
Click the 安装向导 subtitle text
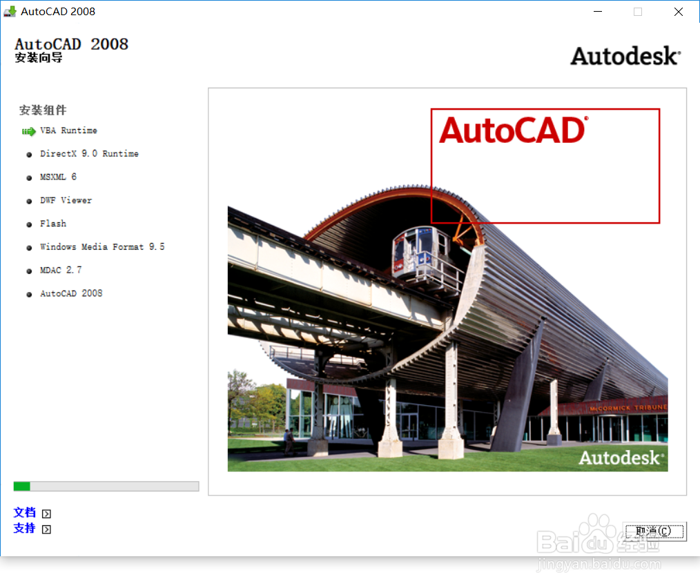(39, 57)
